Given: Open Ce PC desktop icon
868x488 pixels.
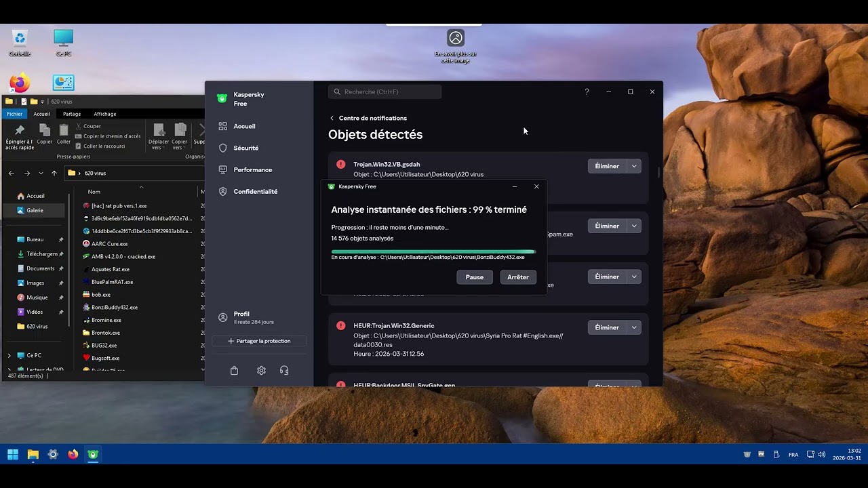Looking at the screenshot, I should coord(63,43).
